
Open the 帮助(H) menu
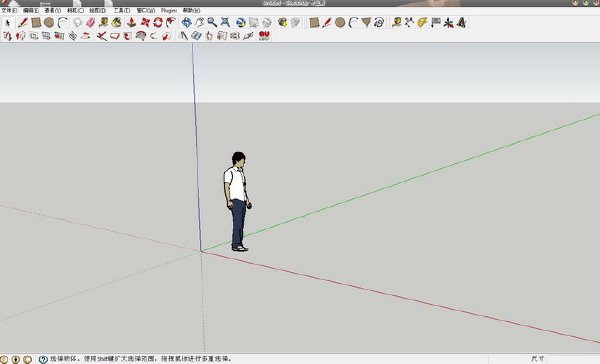tap(191, 10)
